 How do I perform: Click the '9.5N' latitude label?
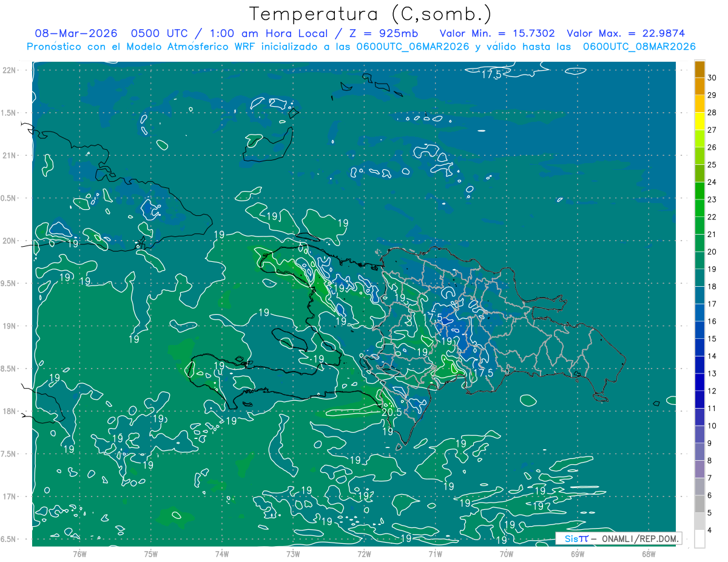pos(8,283)
